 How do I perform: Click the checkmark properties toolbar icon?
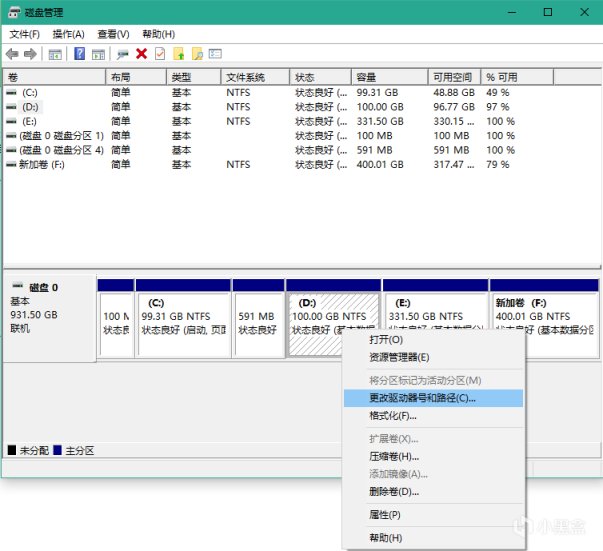click(160, 54)
